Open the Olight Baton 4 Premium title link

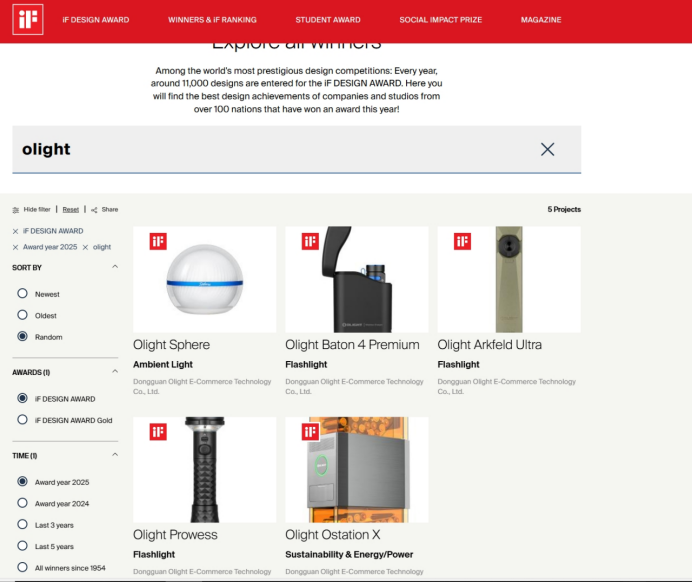point(352,345)
